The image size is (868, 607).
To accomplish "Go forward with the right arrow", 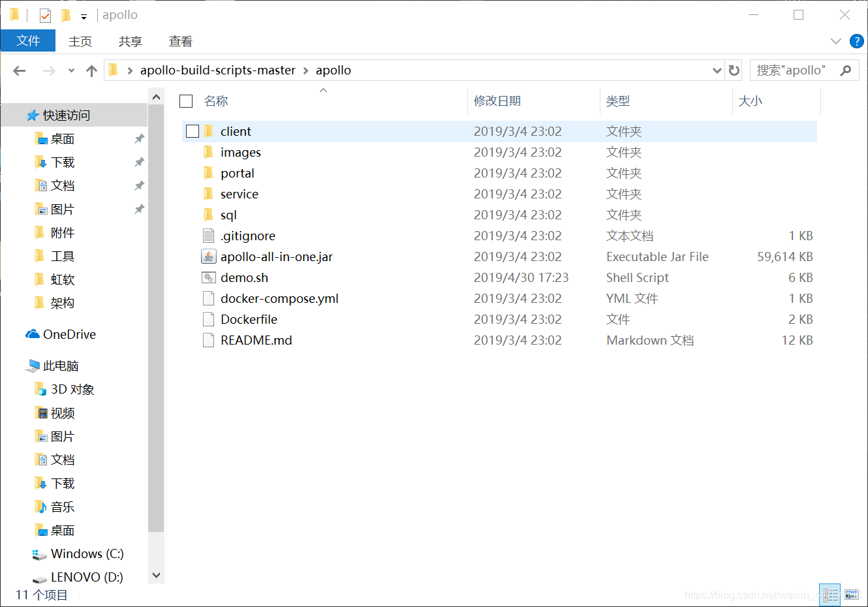I will (x=49, y=70).
